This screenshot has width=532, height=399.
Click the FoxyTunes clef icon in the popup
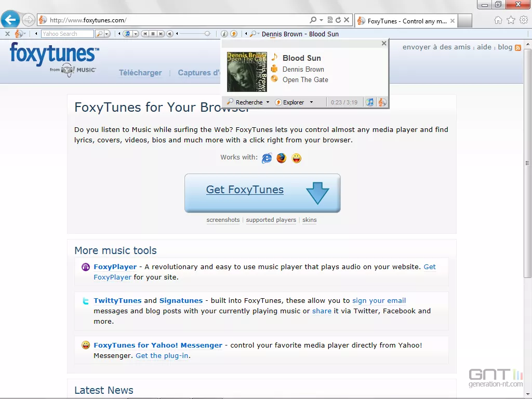click(x=382, y=102)
